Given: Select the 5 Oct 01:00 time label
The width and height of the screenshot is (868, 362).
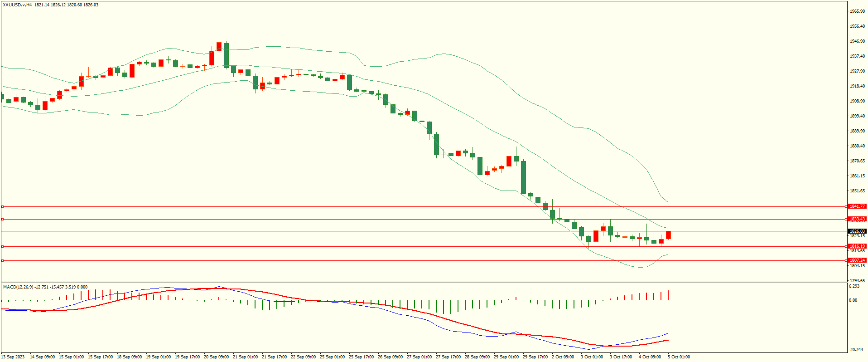Looking at the screenshot, I should (x=679, y=357).
